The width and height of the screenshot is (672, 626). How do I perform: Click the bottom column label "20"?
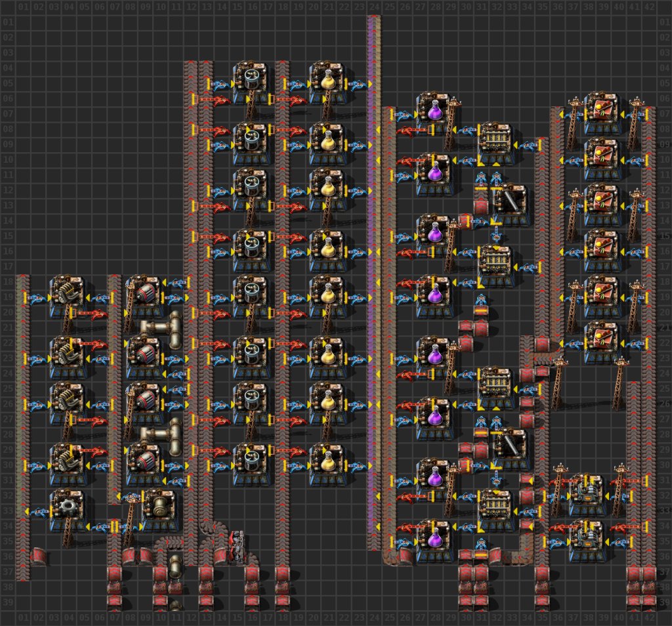pyautogui.click(x=313, y=618)
